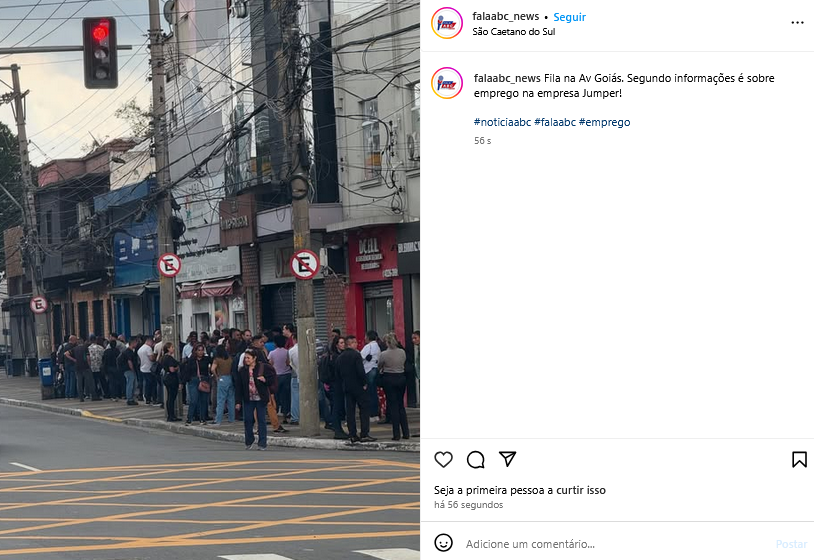Viewport: 814px width, 560px height.
Task: Open São Caetano do Sul location
Action: tap(513, 32)
